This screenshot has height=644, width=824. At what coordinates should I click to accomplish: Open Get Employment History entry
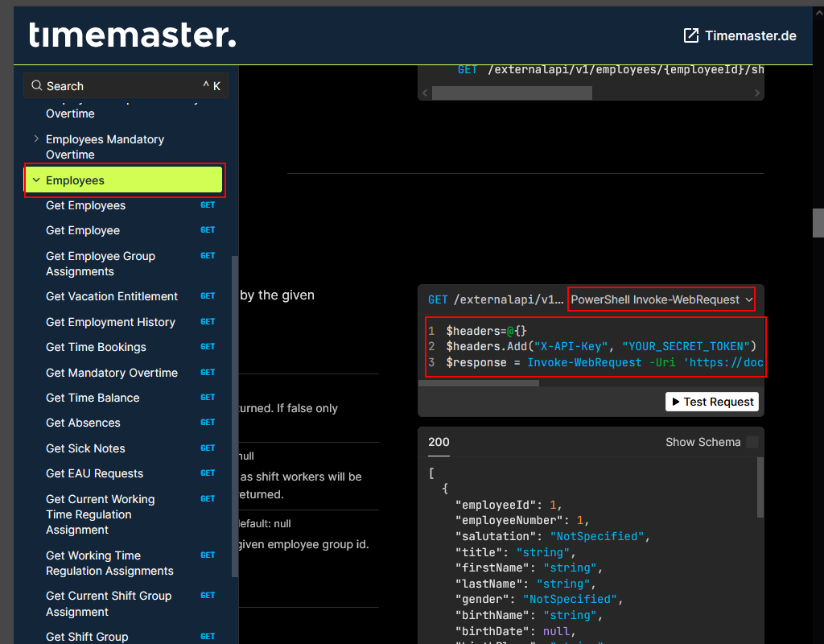[x=110, y=322]
